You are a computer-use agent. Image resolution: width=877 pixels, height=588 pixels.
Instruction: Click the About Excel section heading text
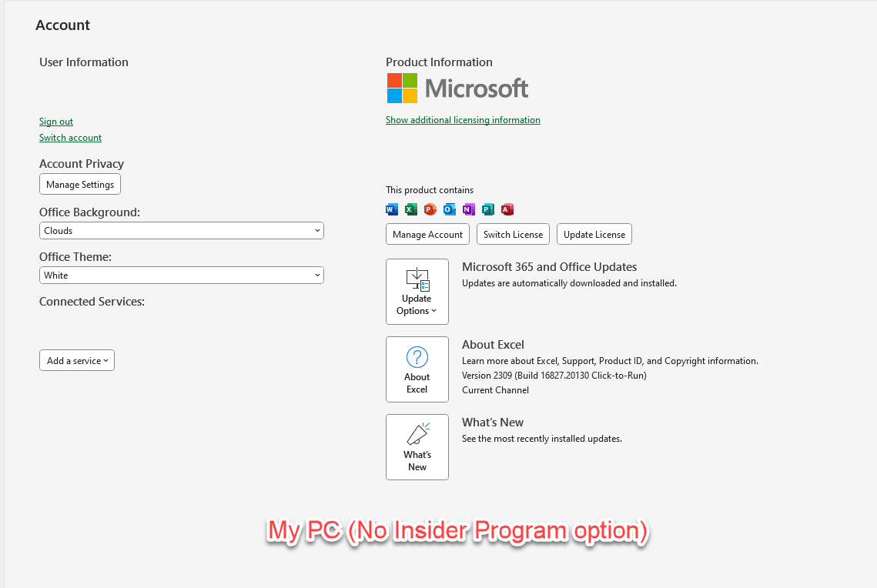tap(493, 344)
